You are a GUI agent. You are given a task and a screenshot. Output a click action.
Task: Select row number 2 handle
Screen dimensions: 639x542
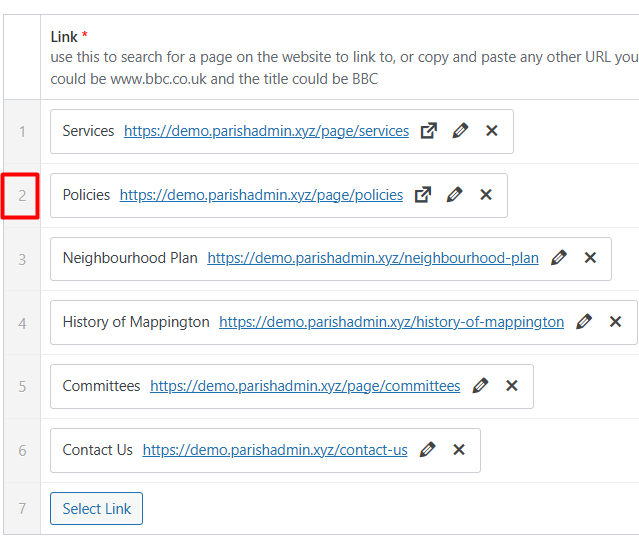[22, 196]
